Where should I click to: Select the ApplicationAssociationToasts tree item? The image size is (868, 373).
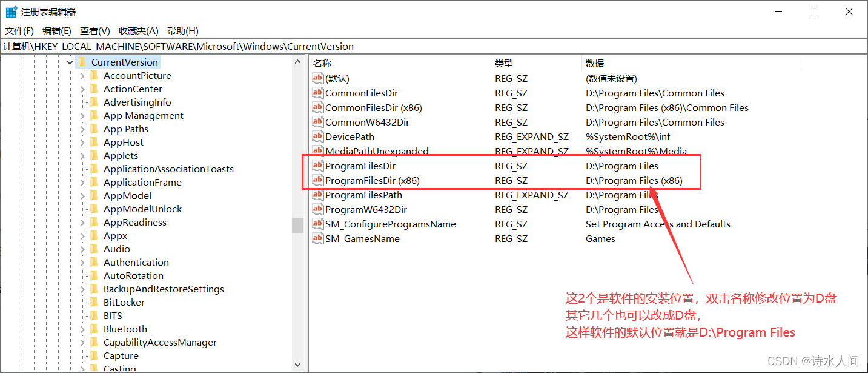pyautogui.click(x=168, y=169)
